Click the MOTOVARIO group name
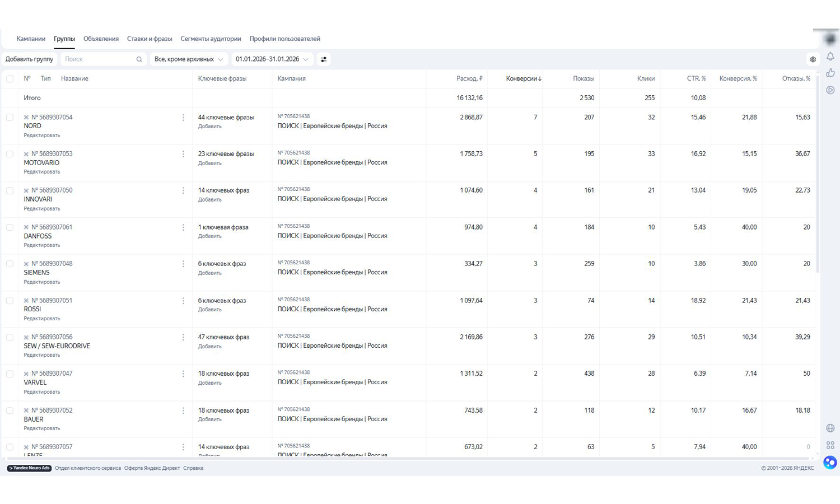This screenshot has height=504, width=840. 41,163
